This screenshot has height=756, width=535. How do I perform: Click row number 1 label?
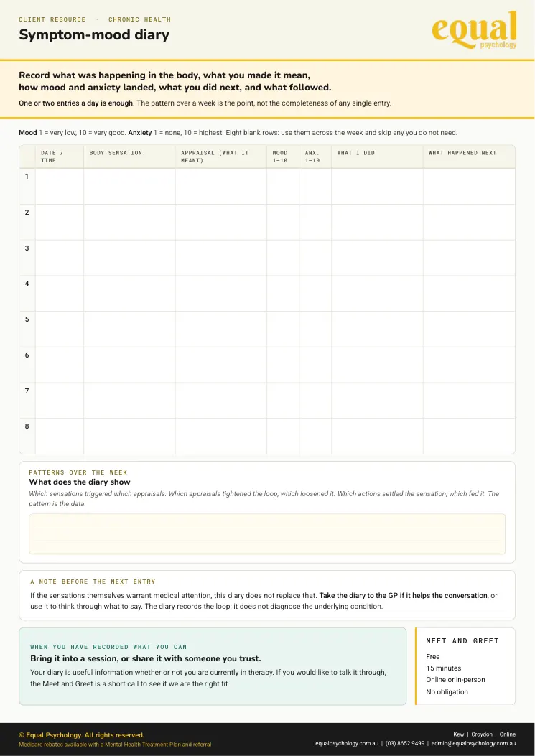[x=27, y=177]
